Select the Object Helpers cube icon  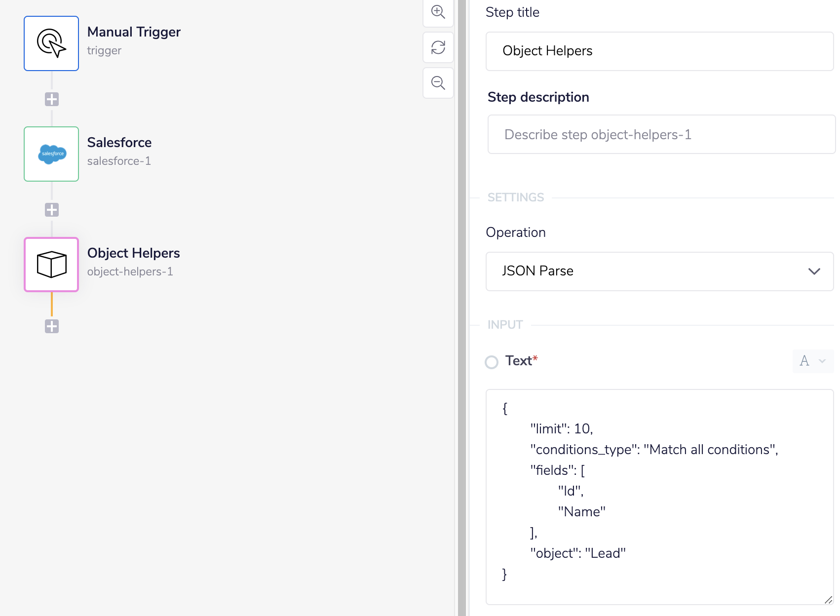tap(51, 265)
